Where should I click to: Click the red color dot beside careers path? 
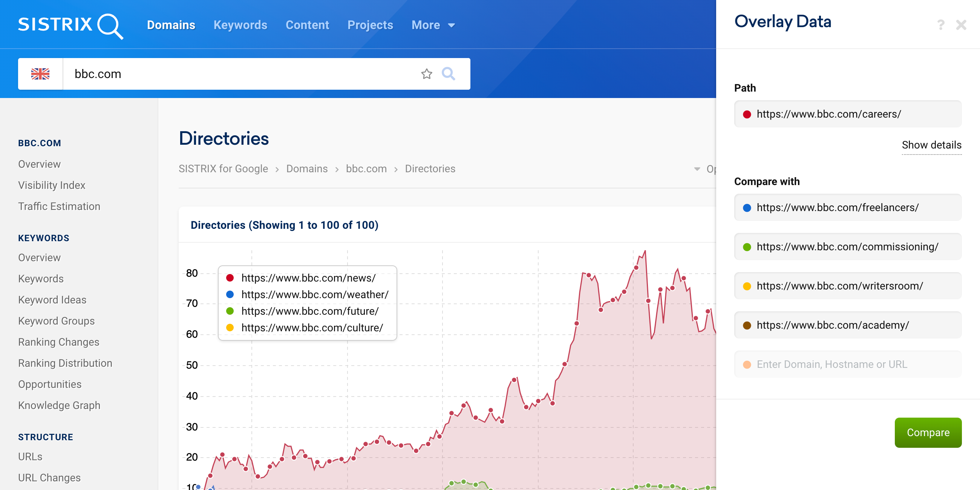pos(747,114)
